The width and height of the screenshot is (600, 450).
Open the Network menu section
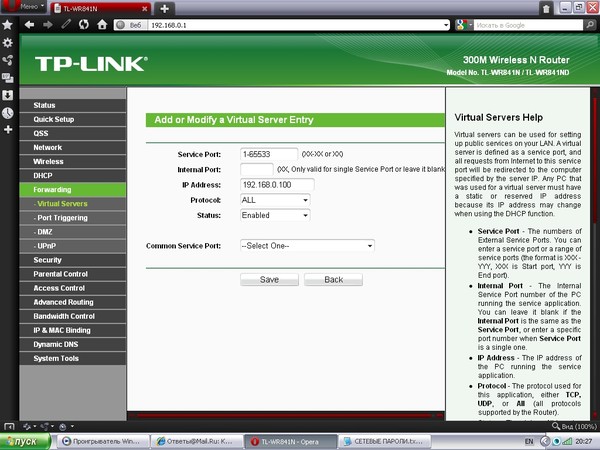pyautogui.click(x=73, y=147)
